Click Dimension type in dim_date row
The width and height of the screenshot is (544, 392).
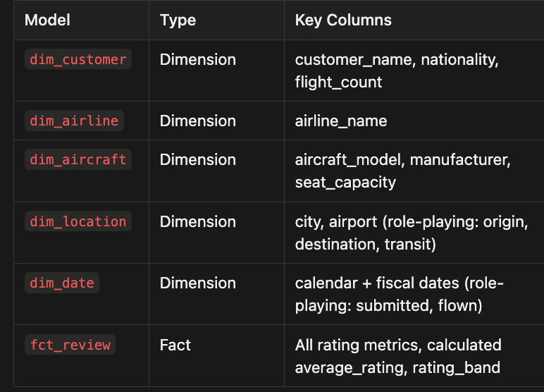pos(198,283)
